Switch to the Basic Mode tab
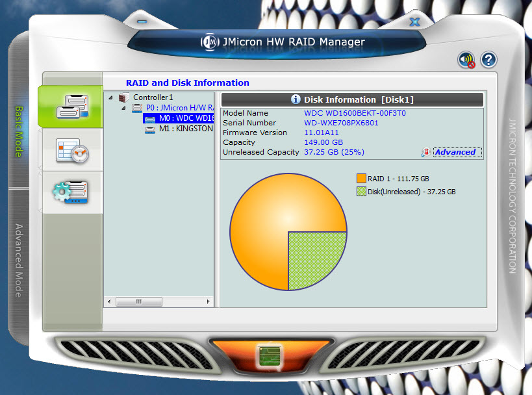The width and height of the screenshot is (532, 395). (19, 132)
